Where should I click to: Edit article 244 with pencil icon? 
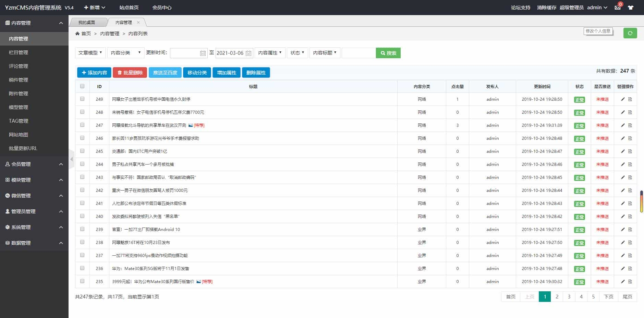(x=623, y=164)
